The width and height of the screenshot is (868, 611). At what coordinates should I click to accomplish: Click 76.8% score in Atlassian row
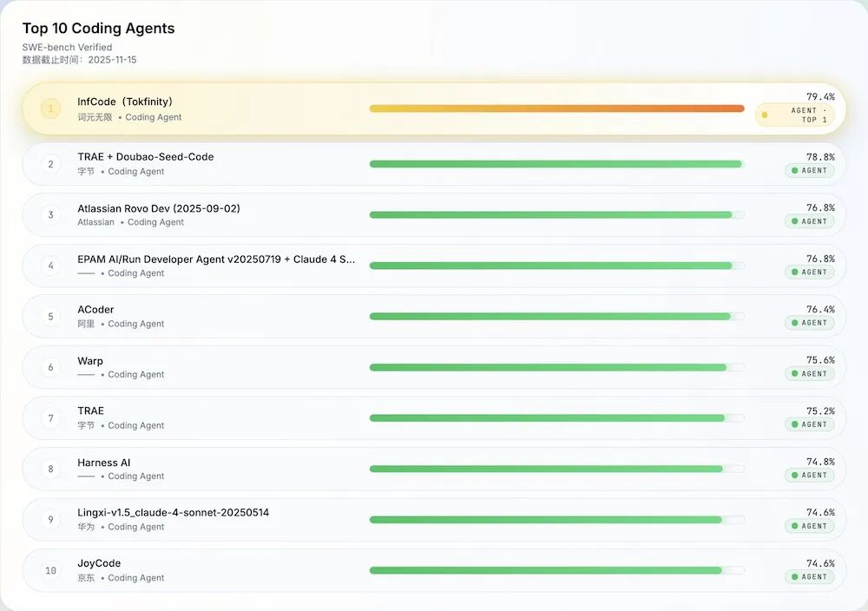coord(820,207)
